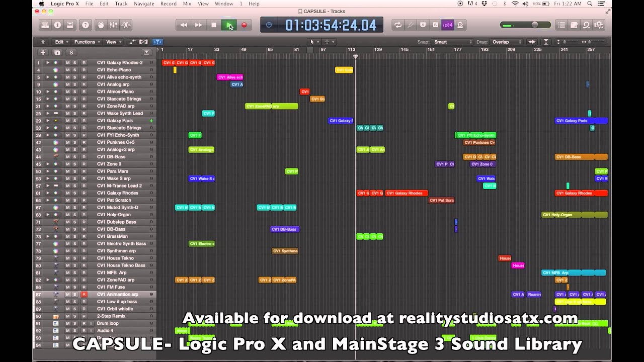The height and width of the screenshot is (362, 644).
Task: Open Smart Controls from the control bar
Action: (101, 25)
